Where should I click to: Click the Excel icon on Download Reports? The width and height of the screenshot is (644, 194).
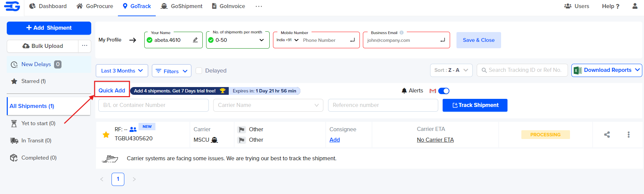click(x=577, y=70)
